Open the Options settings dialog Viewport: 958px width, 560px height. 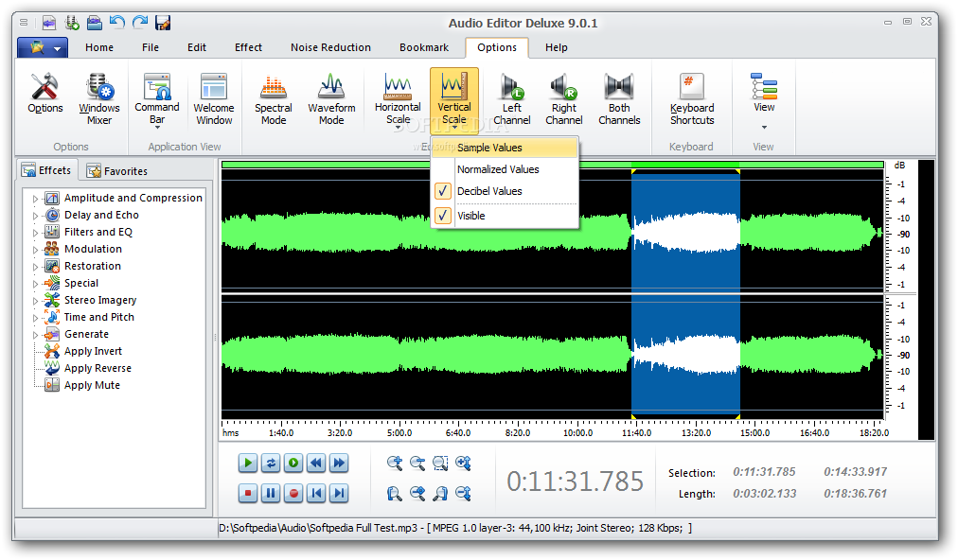coord(45,94)
